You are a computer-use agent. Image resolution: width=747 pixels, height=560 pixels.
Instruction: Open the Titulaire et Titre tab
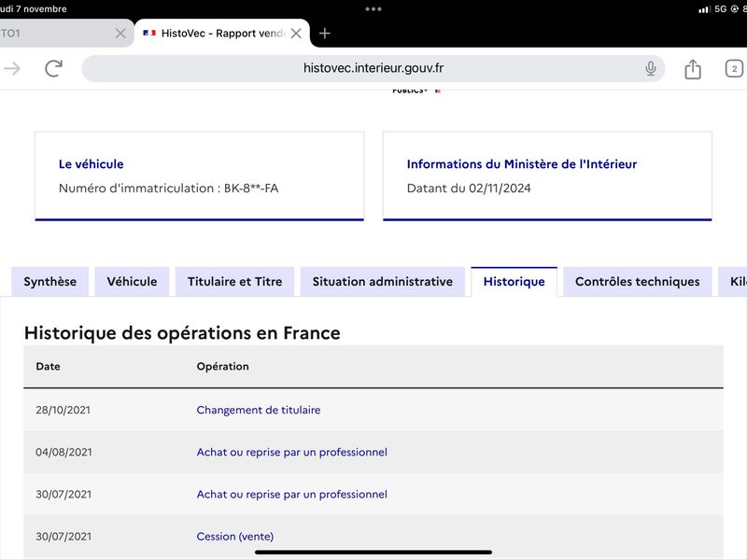coord(235,282)
